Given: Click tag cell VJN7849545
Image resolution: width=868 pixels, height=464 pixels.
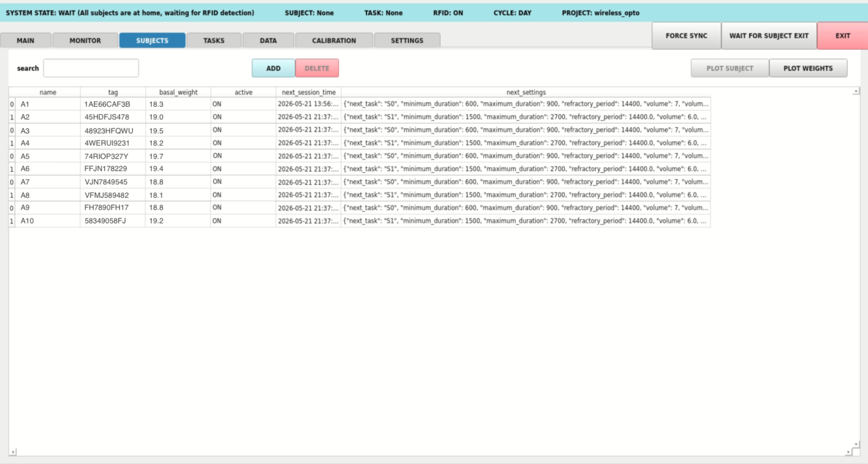Looking at the screenshot, I should (113, 182).
